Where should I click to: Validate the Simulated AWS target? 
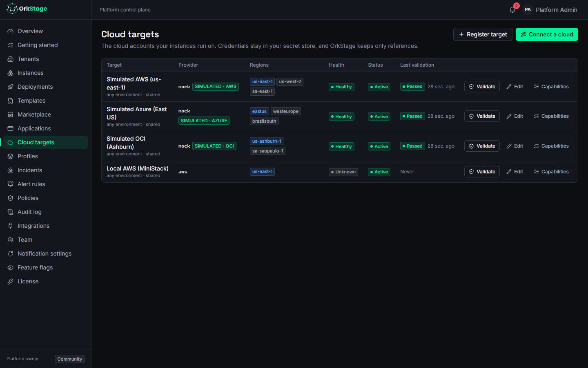[x=482, y=87]
